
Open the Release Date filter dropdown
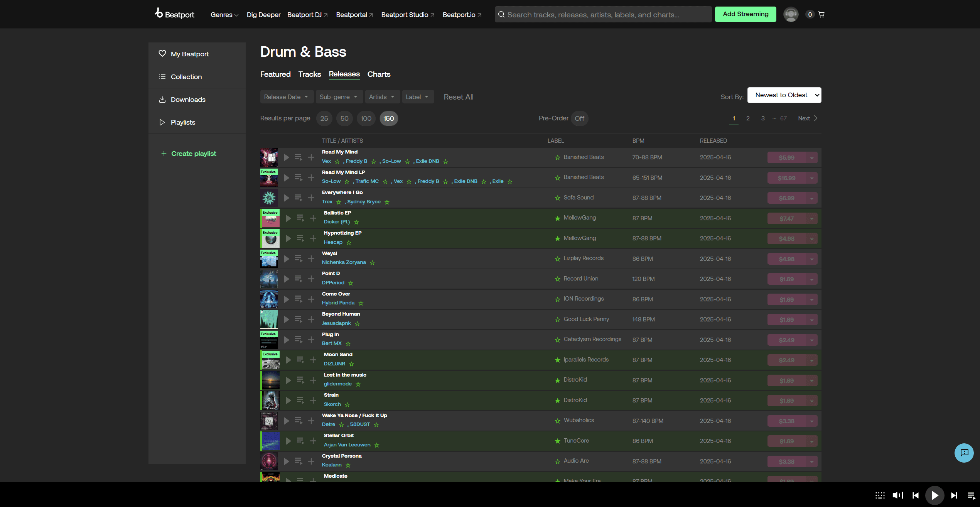(x=286, y=97)
